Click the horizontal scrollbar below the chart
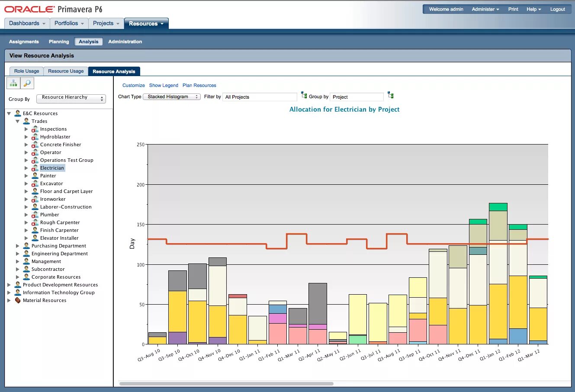575x392 pixels. pos(226,384)
